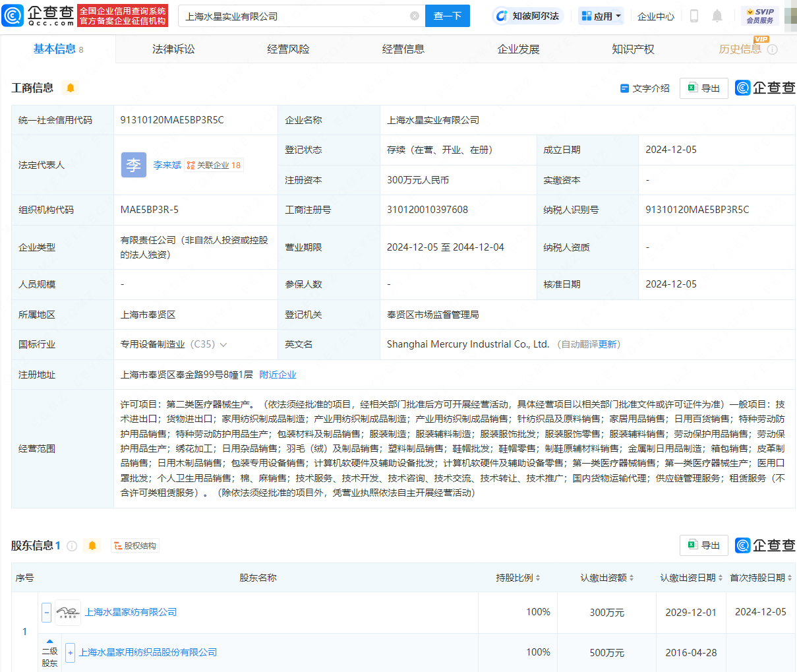Click the company name search field
797x672 pixels.
(294, 16)
